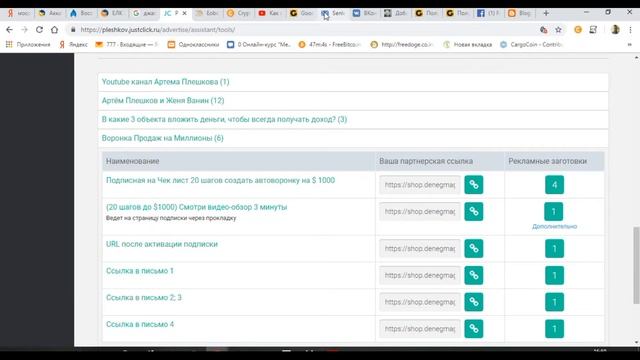Open Приложения apps shortcut
Viewport: 640px width, 360px height.
tap(28, 44)
